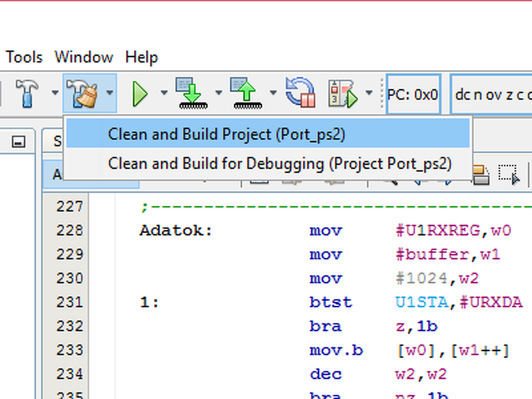
Task: Click the 'bra' instruction on line 232
Action: (x=325, y=326)
